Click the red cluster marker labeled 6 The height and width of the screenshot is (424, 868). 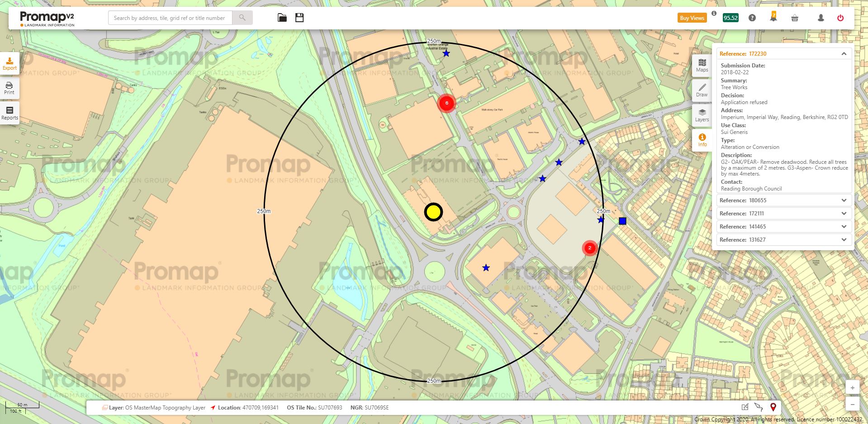tap(446, 103)
